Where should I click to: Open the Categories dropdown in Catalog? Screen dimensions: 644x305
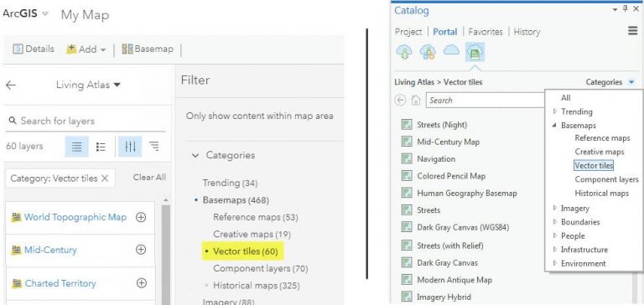tap(610, 82)
